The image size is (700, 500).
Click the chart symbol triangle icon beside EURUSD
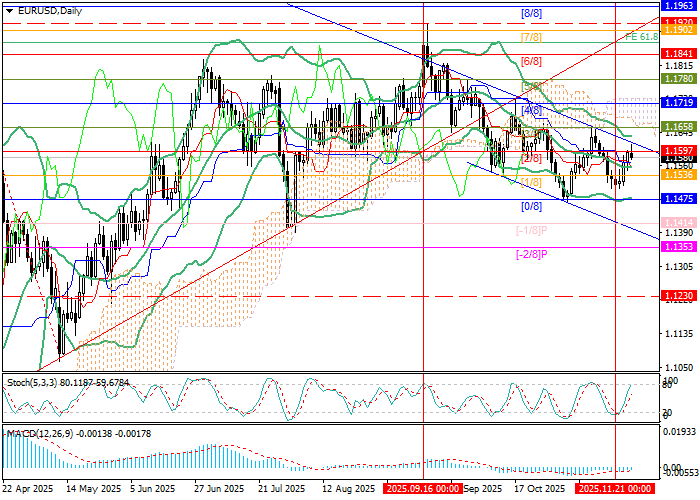[x=7, y=11]
